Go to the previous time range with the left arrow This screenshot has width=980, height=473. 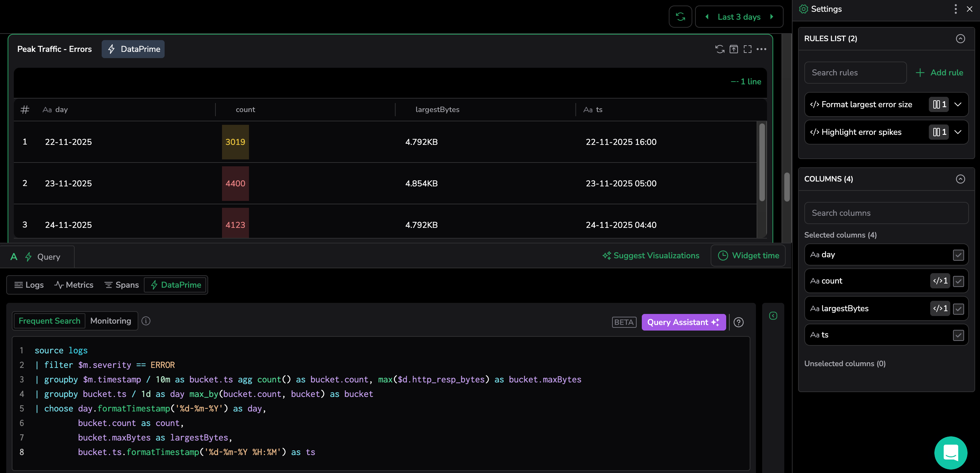[x=707, y=17]
